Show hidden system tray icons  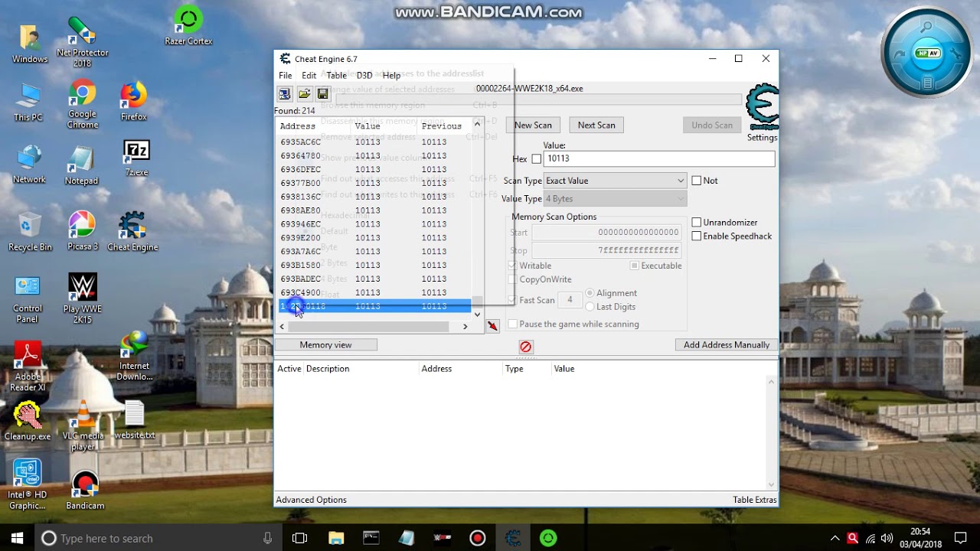835,538
